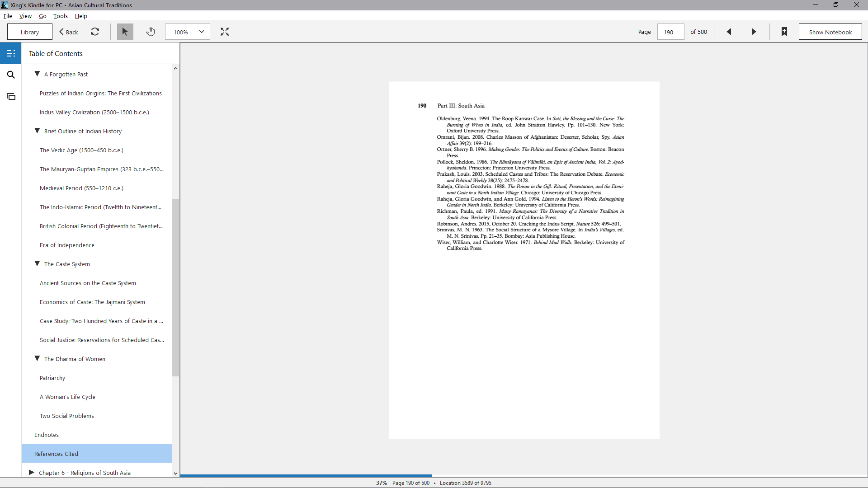Open The Indo-Islamic Period entry
The height and width of the screenshot is (488, 868).
[x=100, y=207]
